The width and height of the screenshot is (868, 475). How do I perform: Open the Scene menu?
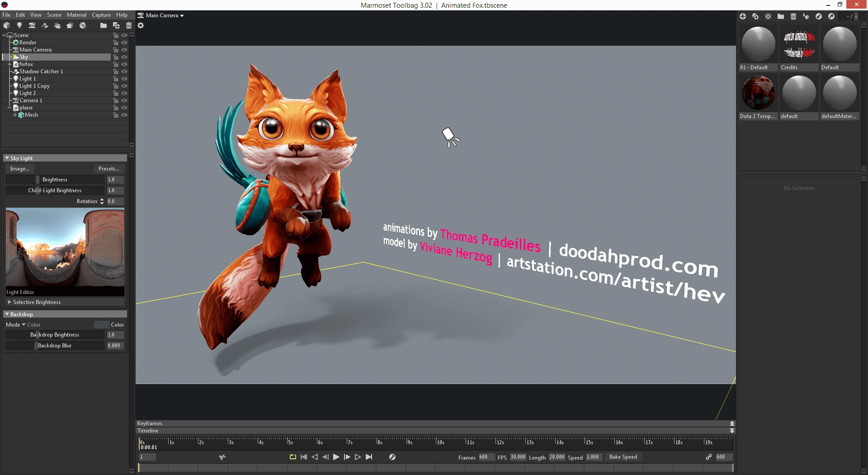54,15
